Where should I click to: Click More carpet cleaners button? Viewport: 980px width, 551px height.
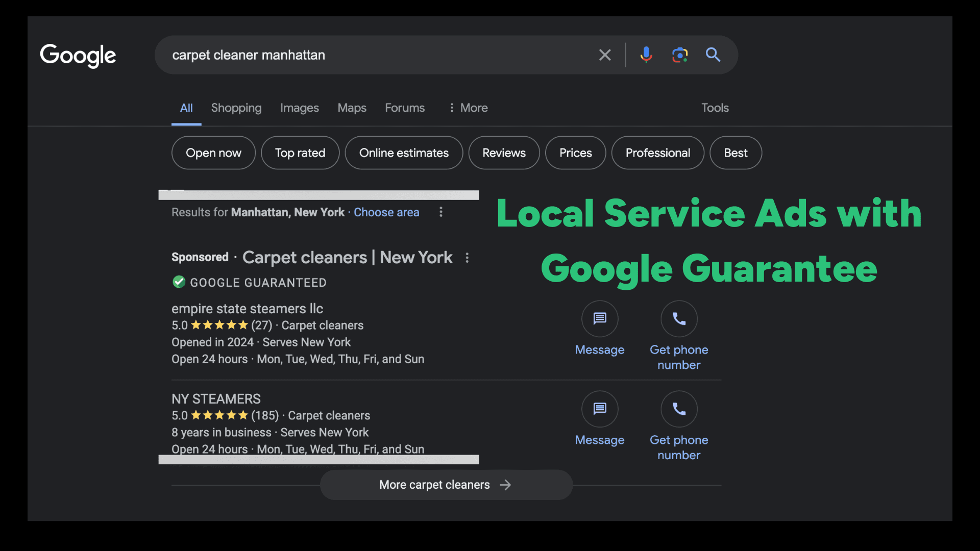click(x=446, y=485)
